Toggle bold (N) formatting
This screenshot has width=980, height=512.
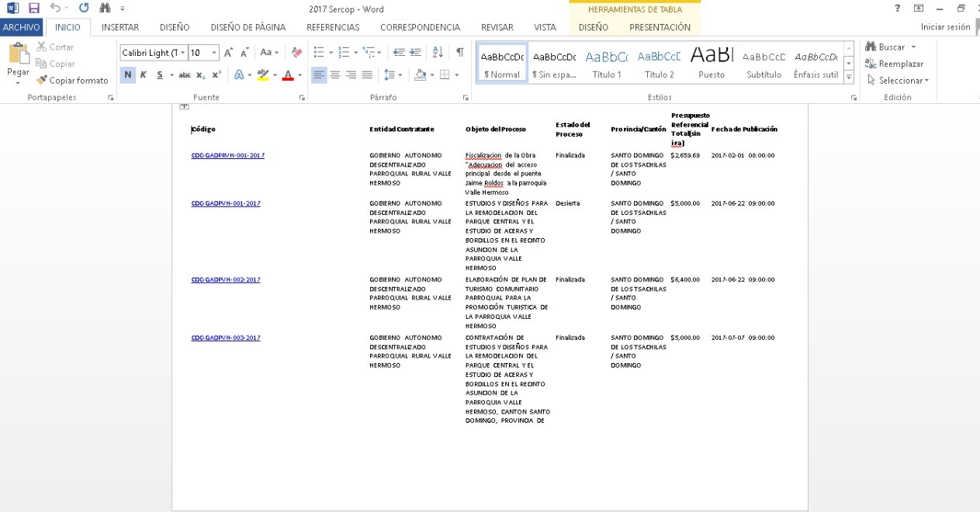pos(127,75)
